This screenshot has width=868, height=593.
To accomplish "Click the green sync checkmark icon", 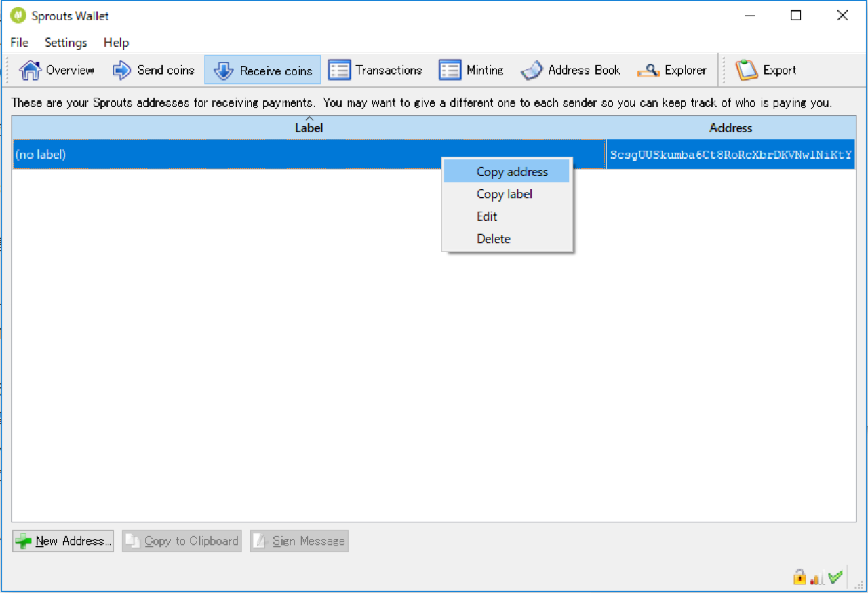I will point(835,577).
